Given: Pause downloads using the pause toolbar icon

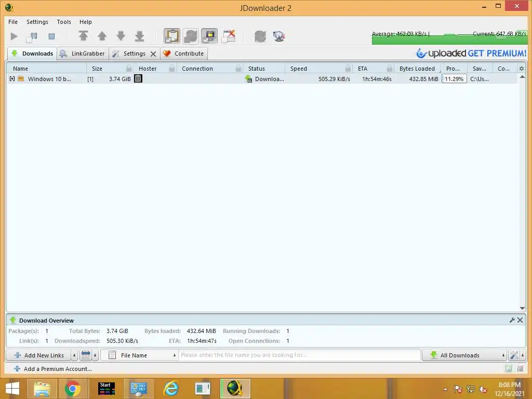Looking at the screenshot, I should click(x=32, y=37).
